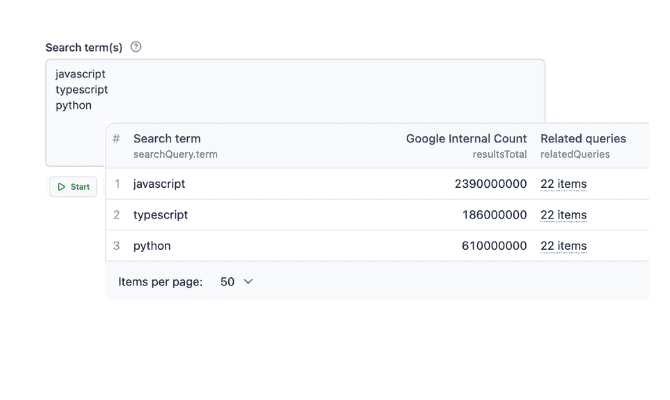The image size is (670, 400).
Task: Click the 610000000 count value
Action: coord(494,246)
